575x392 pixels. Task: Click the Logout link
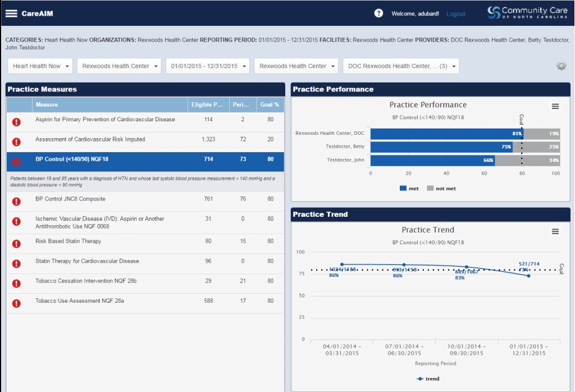(x=456, y=14)
